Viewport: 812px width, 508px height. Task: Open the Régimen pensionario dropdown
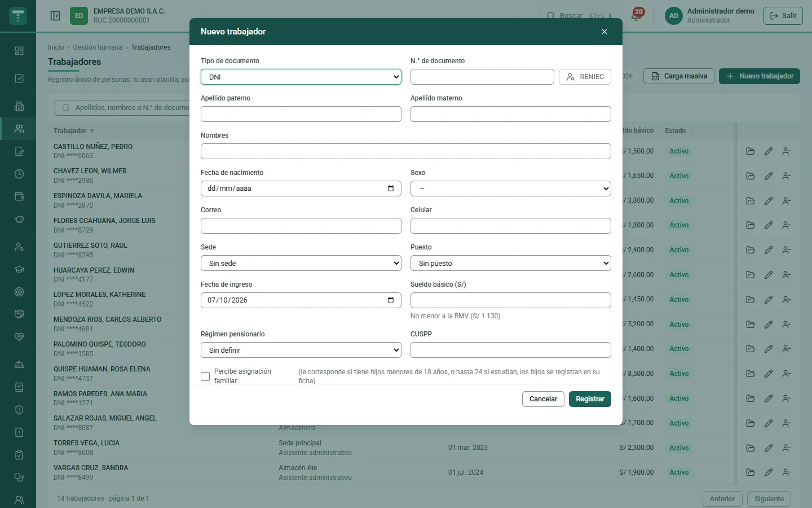tap(301, 350)
